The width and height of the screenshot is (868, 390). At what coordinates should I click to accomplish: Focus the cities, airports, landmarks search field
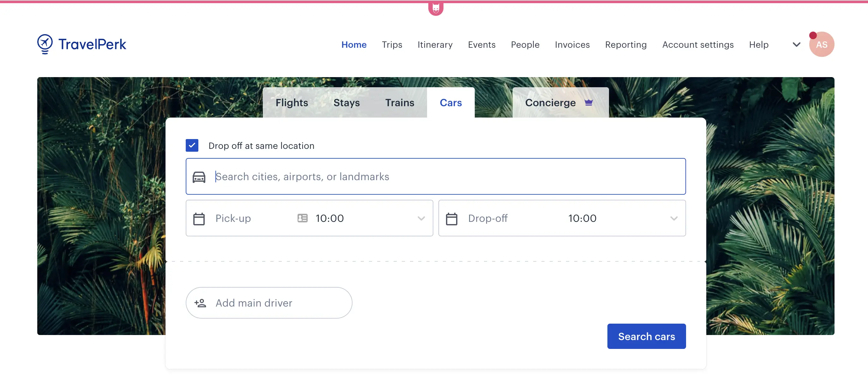(438, 177)
